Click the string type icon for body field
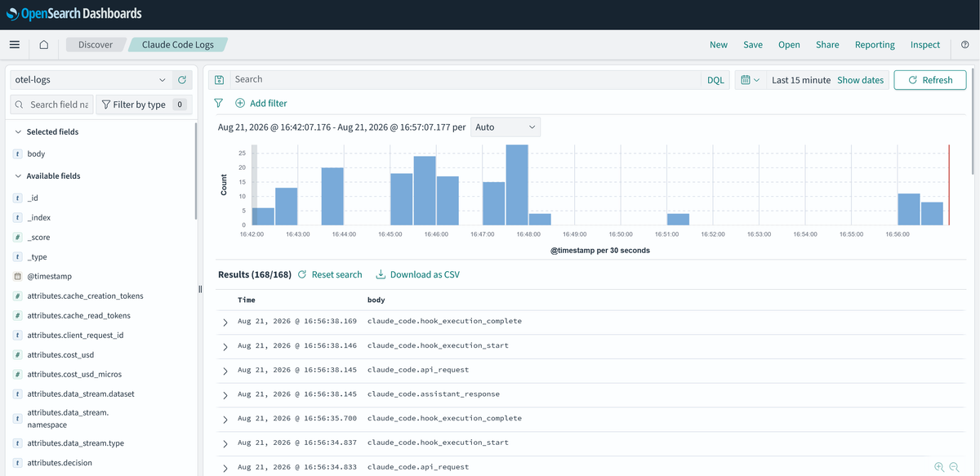The height and width of the screenshot is (476, 980). 18,153
